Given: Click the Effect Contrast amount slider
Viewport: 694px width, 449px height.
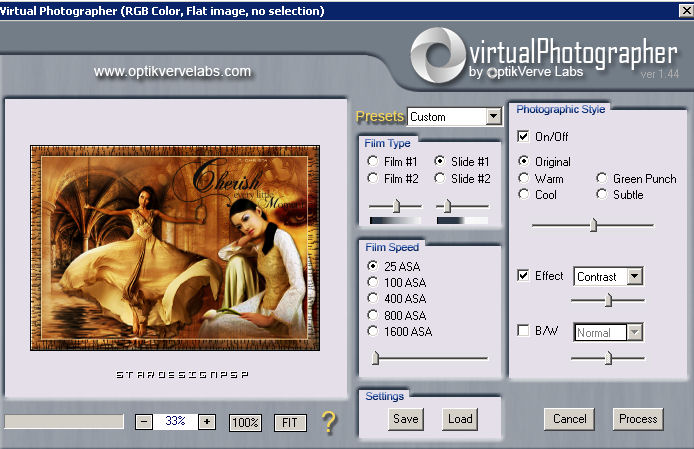Looking at the screenshot, I should tap(608, 300).
